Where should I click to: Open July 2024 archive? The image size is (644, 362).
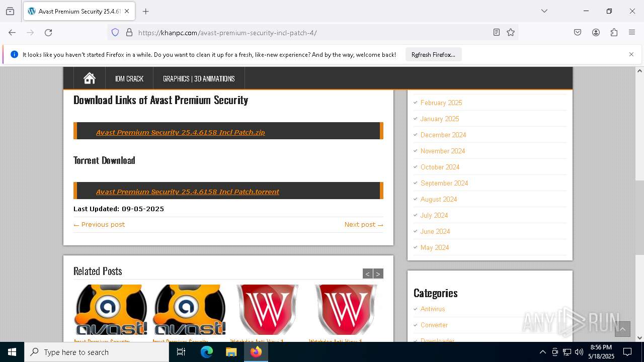(x=434, y=215)
